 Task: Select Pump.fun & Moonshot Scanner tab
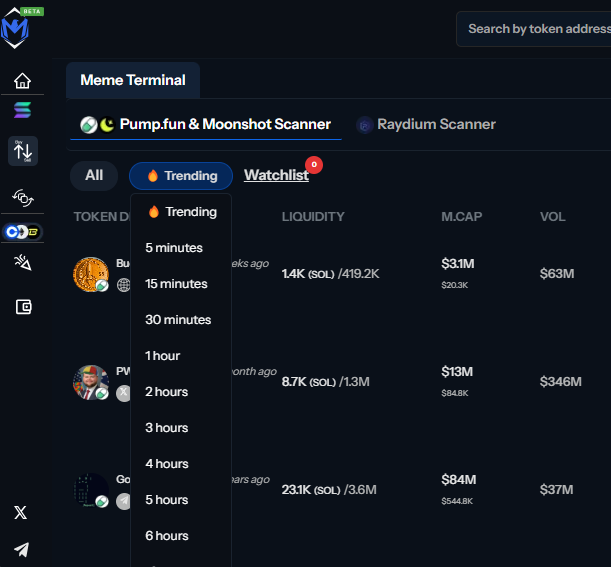point(206,124)
